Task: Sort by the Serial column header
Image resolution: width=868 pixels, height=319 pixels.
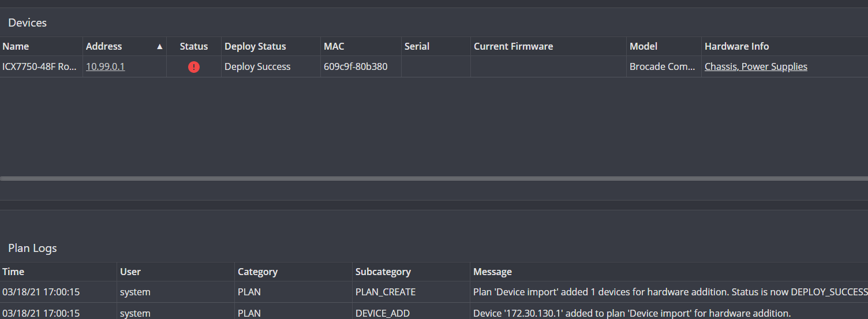Action: [417, 47]
